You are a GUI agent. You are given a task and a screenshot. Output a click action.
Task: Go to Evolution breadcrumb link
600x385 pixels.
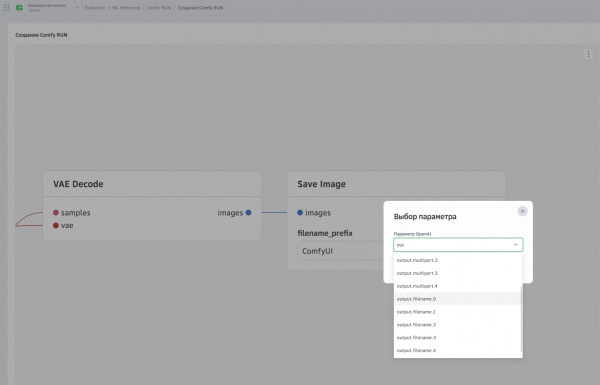click(x=95, y=8)
